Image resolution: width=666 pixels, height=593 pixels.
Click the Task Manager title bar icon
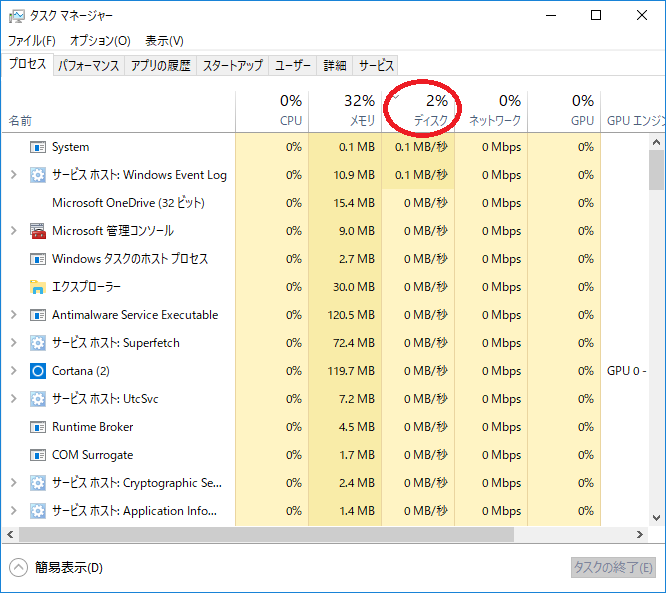(17, 16)
